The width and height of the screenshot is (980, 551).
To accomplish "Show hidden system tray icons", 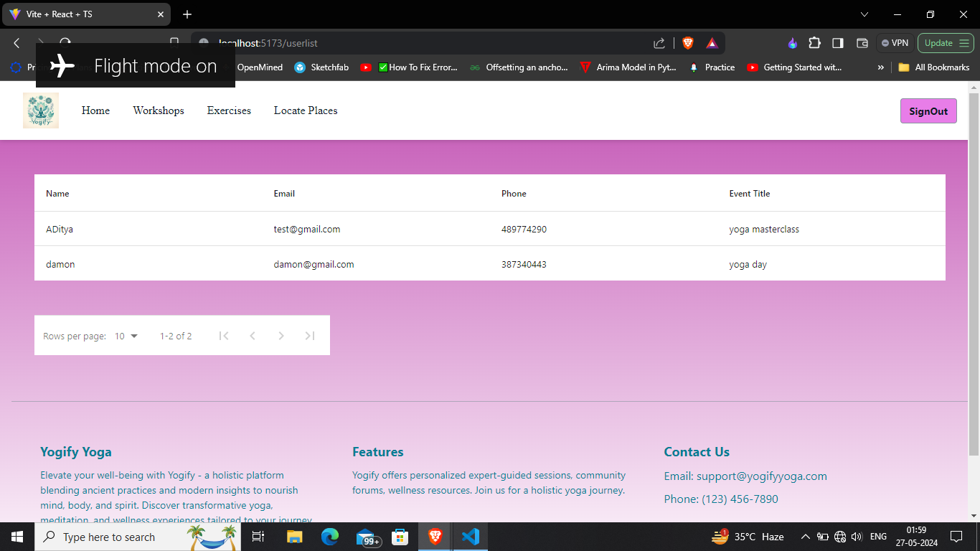I will coord(806,537).
